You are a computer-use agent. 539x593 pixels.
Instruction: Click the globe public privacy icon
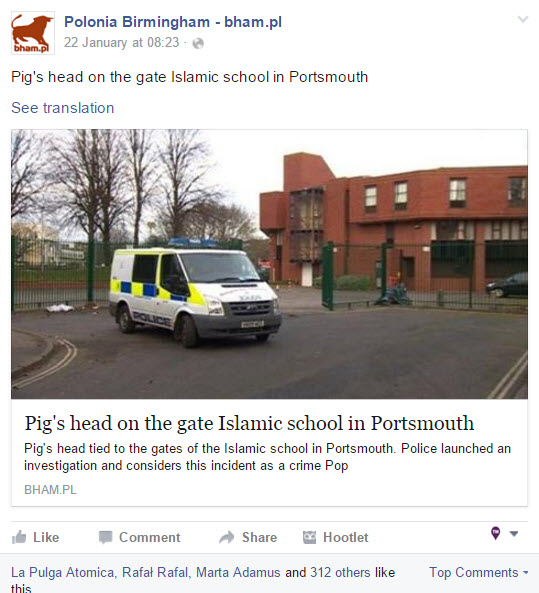[x=198, y=43]
